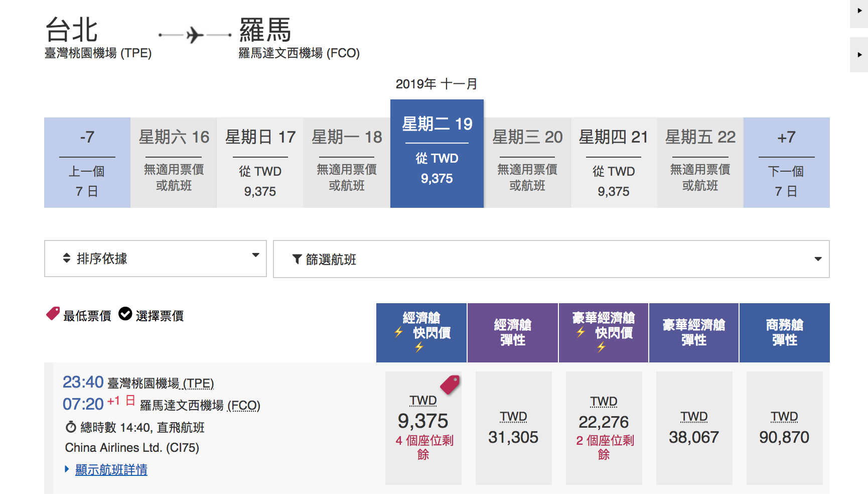
Task: Click the 最低票價 legend label
Action: coord(87,316)
